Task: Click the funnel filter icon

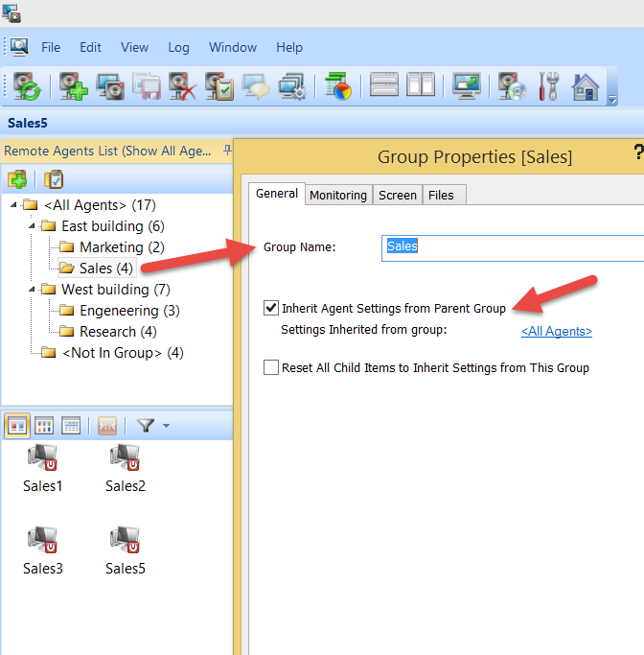Action: 146,425
